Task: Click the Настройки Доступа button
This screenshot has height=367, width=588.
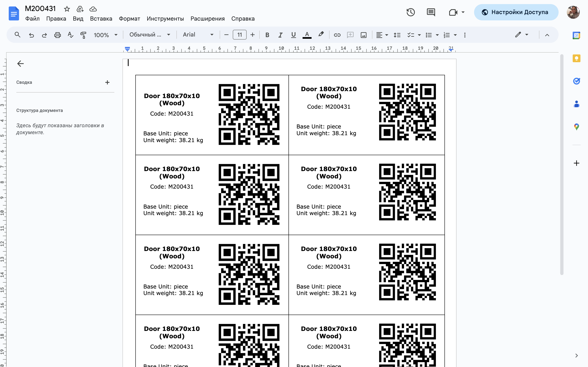Action: point(516,12)
